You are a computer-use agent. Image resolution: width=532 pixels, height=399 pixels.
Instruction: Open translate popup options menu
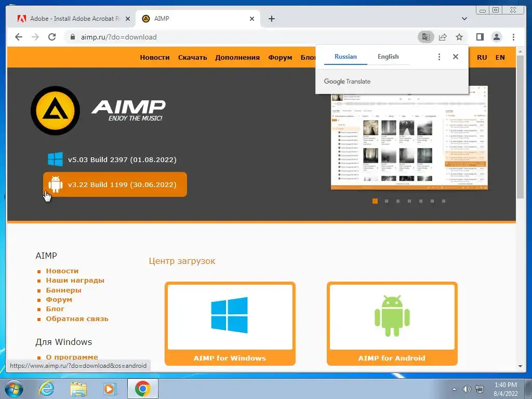439,57
